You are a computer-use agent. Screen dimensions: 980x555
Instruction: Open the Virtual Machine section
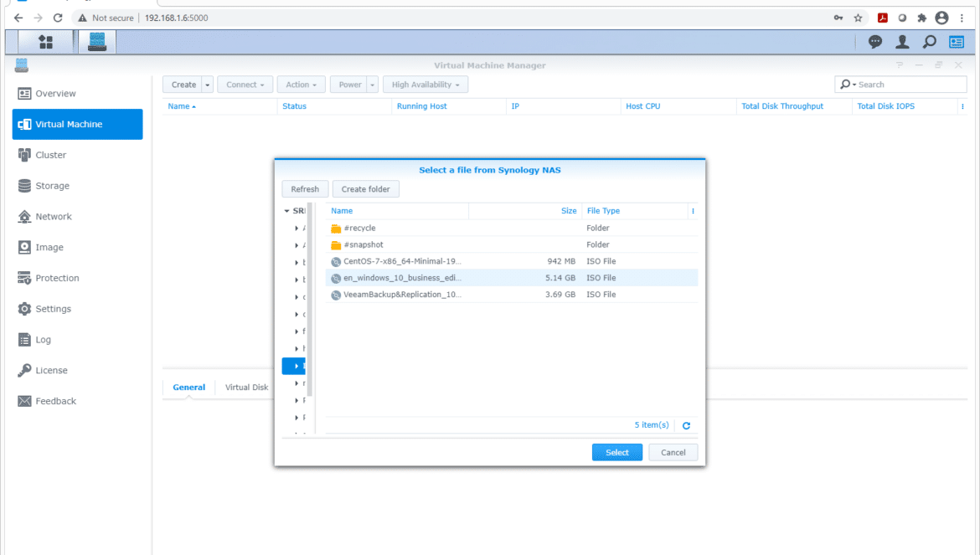(78, 124)
